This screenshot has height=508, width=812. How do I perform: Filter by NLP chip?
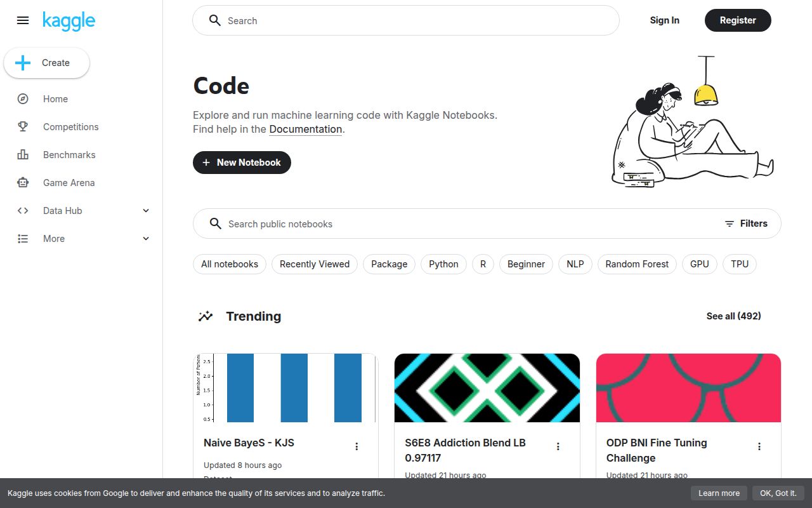pos(575,264)
